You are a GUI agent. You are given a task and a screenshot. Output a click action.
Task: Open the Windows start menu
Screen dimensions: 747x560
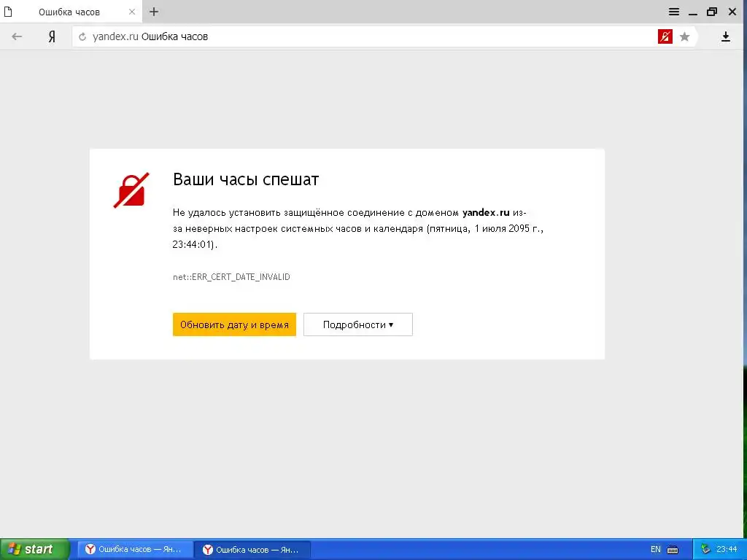(x=34, y=549)
